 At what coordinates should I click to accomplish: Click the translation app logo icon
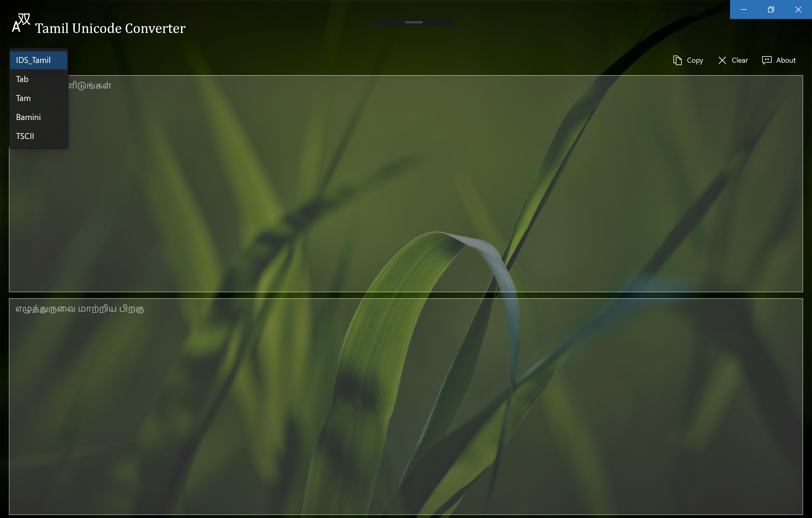click(x=21, y=23)
